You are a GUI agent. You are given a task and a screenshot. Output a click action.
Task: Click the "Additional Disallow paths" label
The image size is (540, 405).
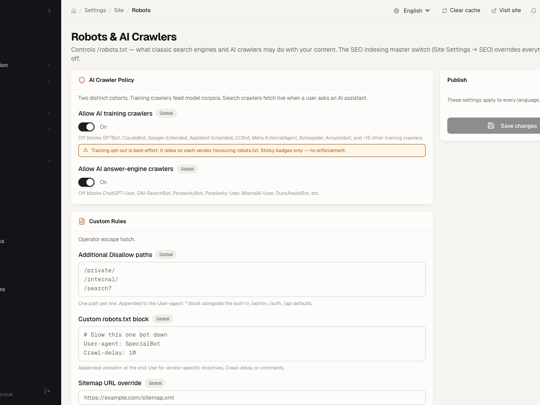click(x=115, y=255)
